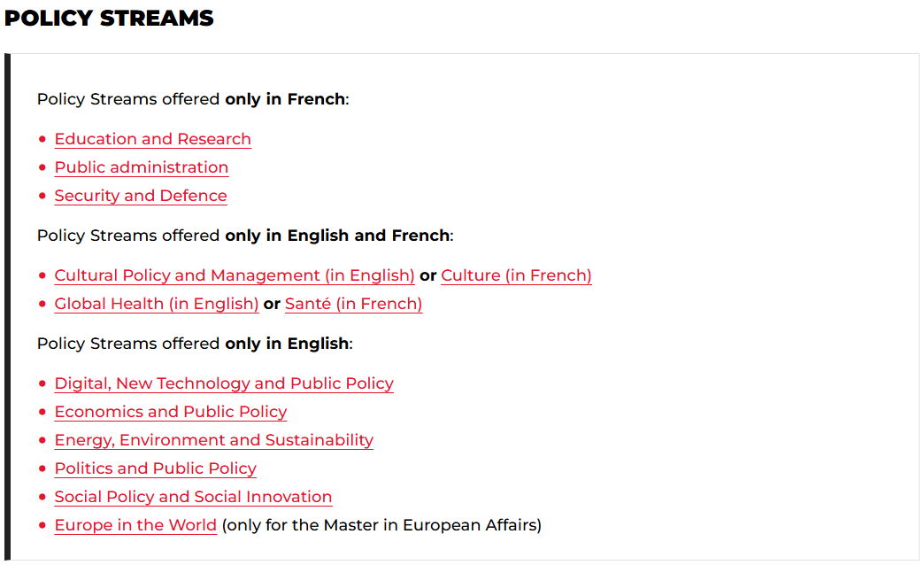This screenshot has height=565, width=924.
Task: Open Social Policy and Social Innovation
Action: (x=193, y=497)
